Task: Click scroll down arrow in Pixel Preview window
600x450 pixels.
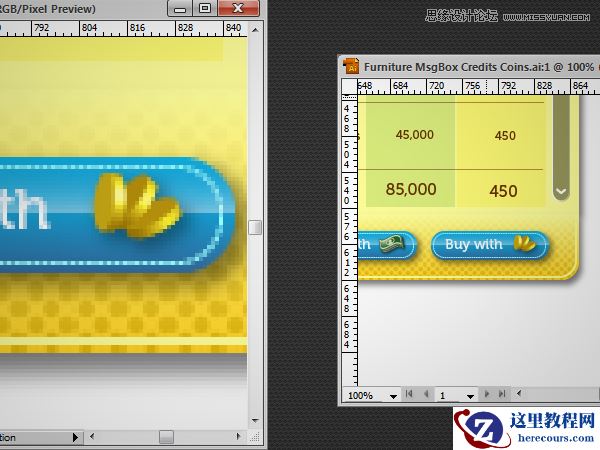Action: coord(255,421)
